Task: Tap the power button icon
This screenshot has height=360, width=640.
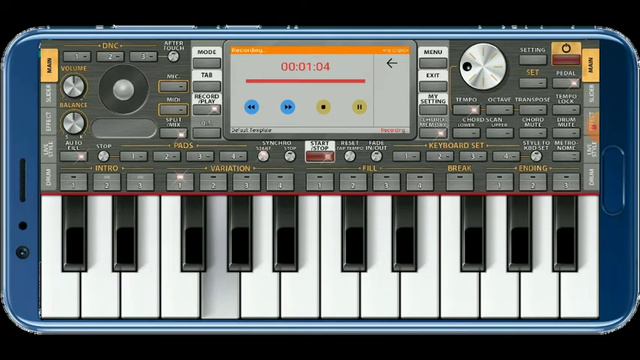Action: tap(566, 48)
